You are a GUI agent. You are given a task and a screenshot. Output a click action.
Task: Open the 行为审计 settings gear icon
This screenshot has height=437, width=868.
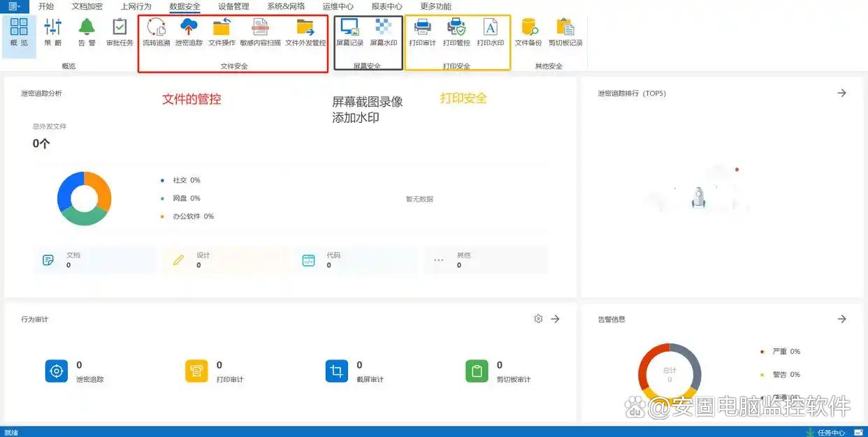pyautogui.click(x=538, y=319)
